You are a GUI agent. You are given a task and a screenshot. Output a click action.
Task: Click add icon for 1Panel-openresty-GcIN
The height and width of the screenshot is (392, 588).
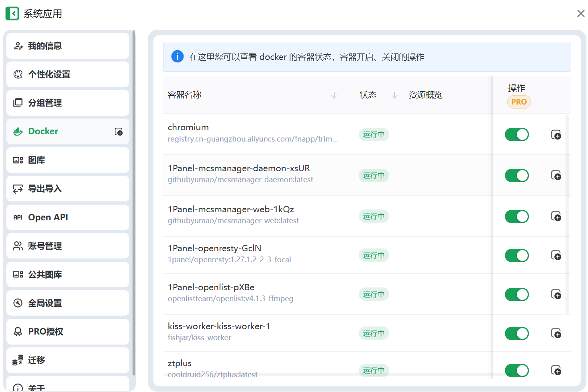556,256
